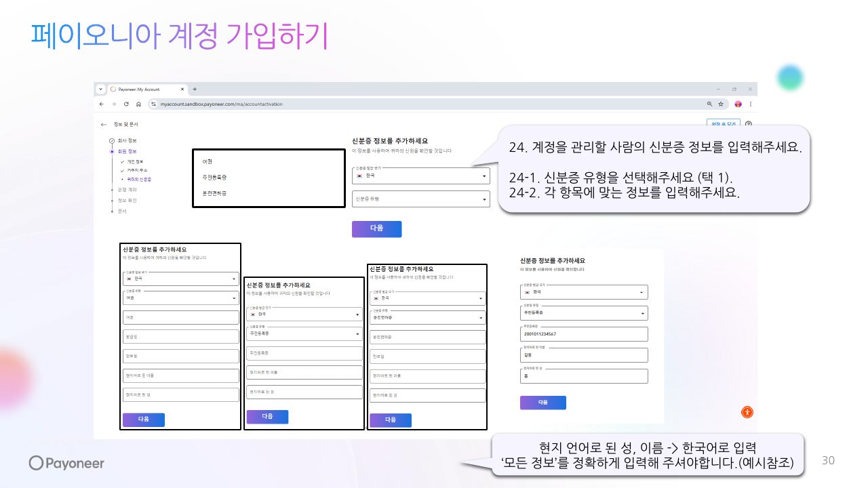Open the ID type dropdown showing 운전면허증
The width and height of the screenshot is (868, 488).
click(x=428, y=318)
